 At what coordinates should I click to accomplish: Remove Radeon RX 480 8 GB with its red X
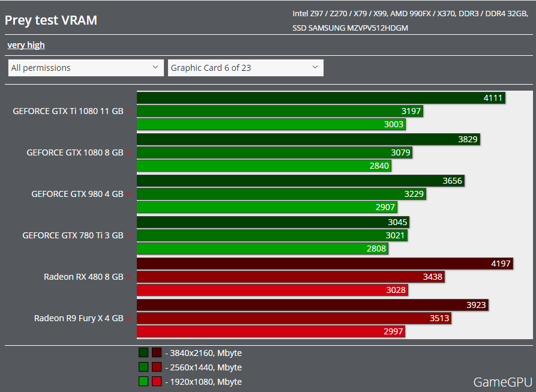pos(129,277)
